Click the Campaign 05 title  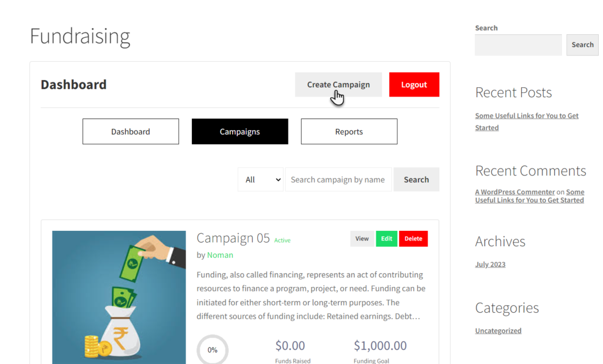[233, 238]
